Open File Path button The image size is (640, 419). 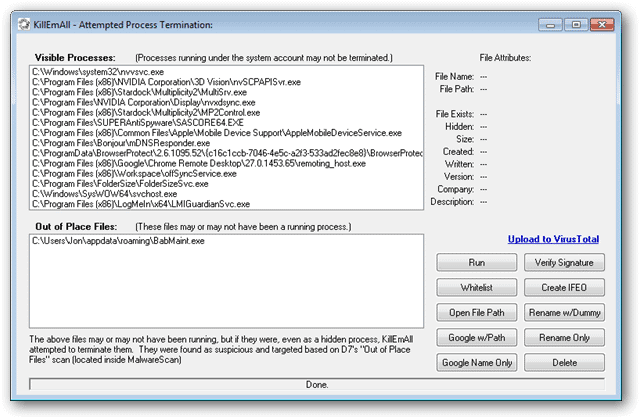click(476, 313)
